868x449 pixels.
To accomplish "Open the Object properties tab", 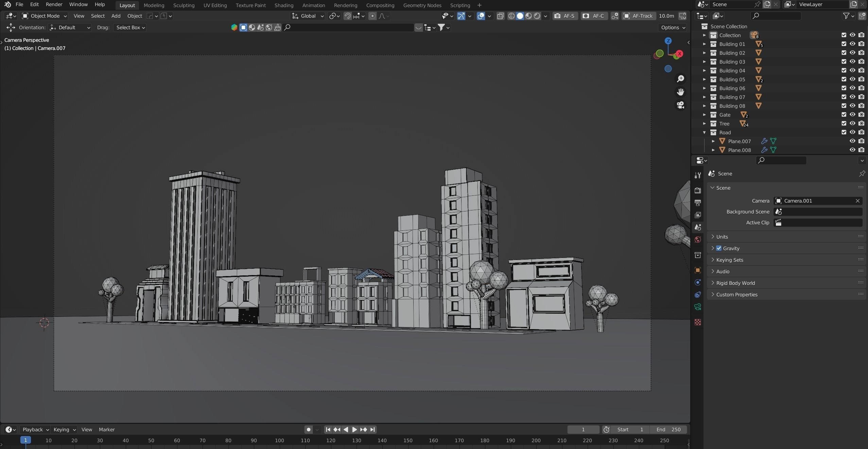I will click(698, 270).
